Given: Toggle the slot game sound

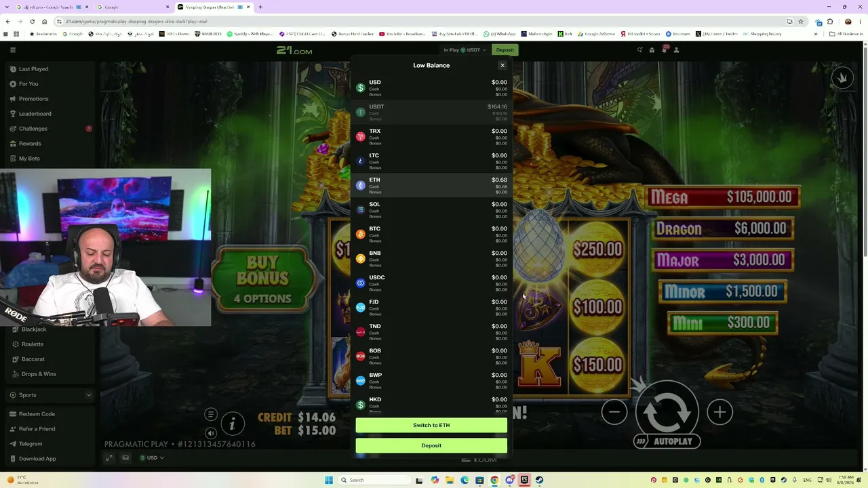Looking at the screenshot, I should pos(211,433).
